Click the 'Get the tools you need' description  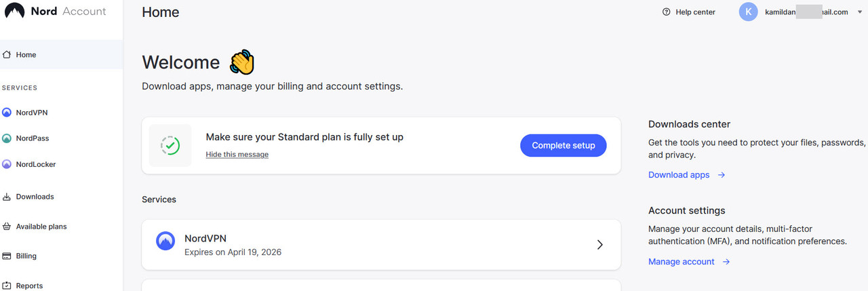tap(757, 149)
